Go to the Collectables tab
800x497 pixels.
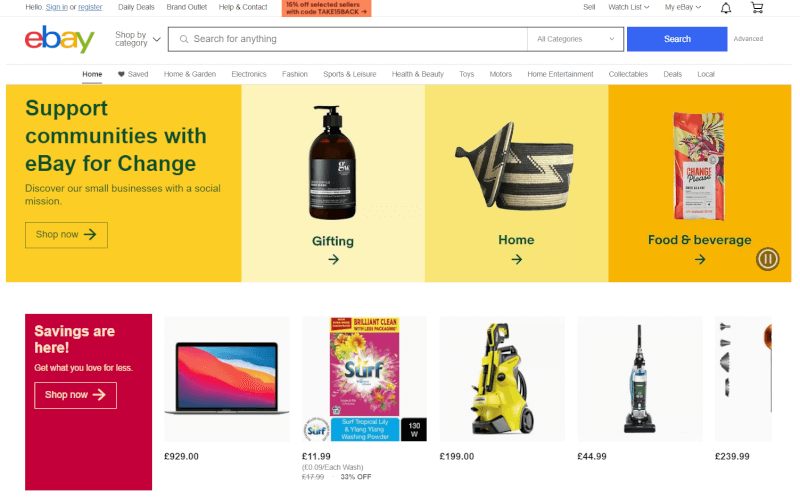pos(628,74)
